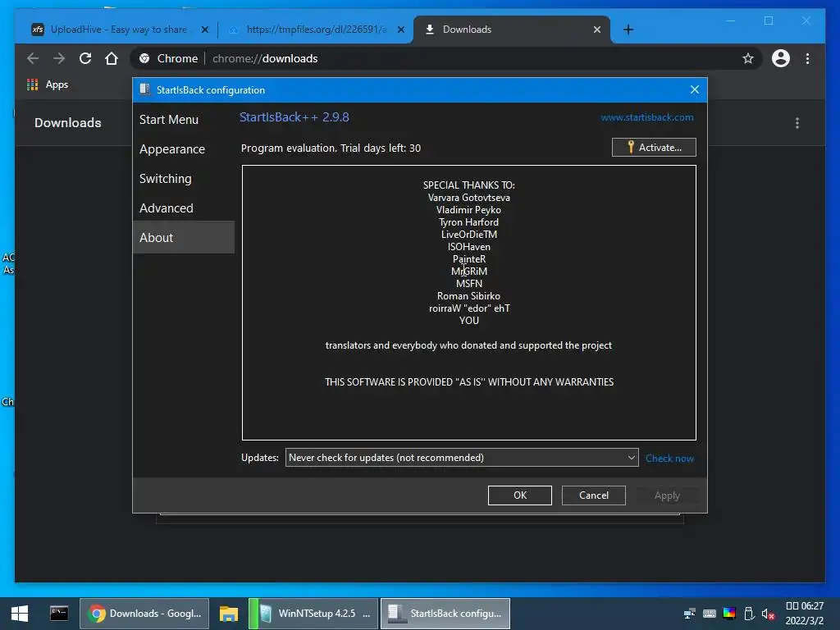This screenshot has height=630, width=840.
Task: Open the Chrome profile avatar menu
Action: point(781,58)
